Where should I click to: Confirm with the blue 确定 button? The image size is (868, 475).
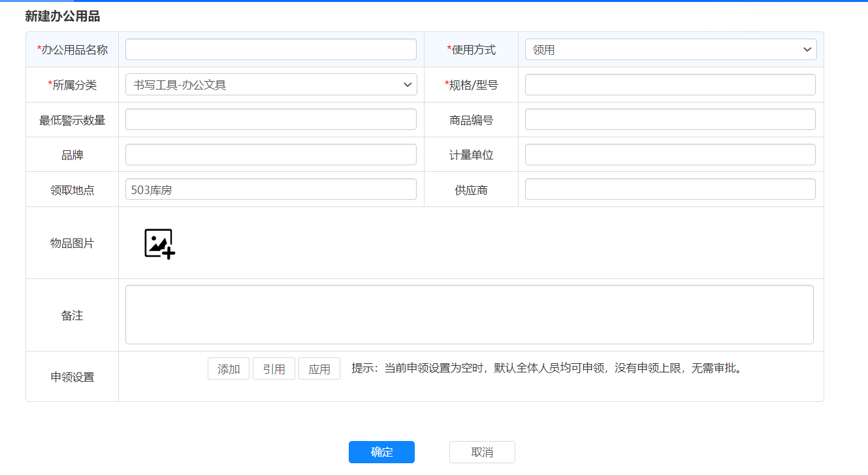381,452
